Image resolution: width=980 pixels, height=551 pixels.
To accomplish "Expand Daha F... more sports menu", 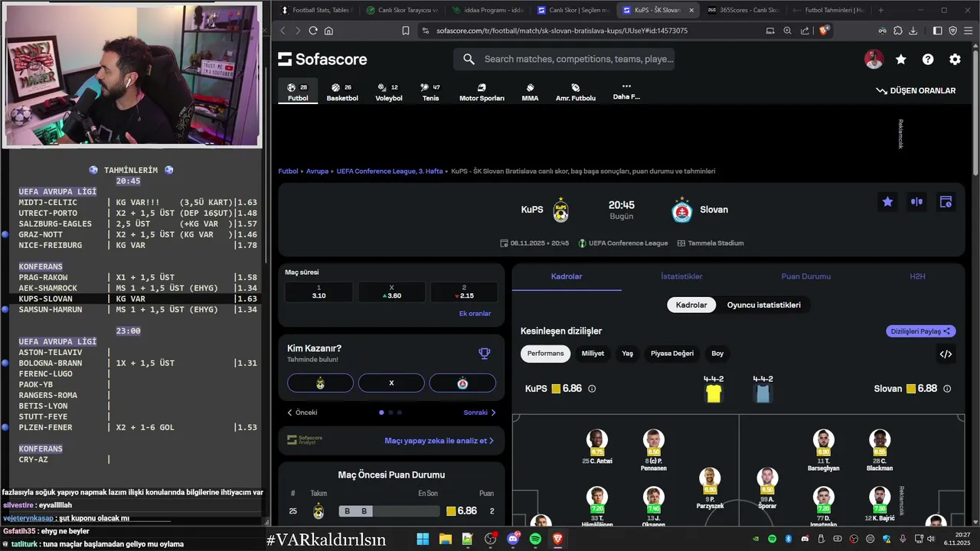I will pos(626,91).
